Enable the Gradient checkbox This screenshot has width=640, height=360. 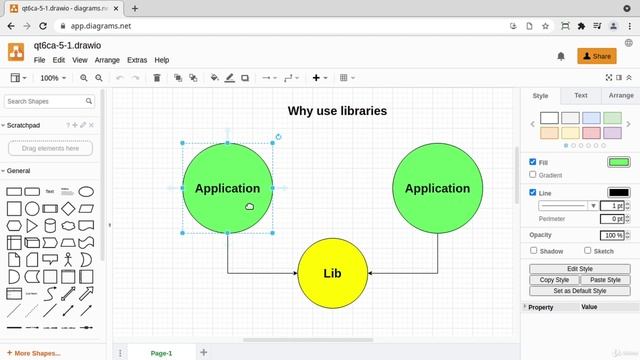[x=533, y=174]
